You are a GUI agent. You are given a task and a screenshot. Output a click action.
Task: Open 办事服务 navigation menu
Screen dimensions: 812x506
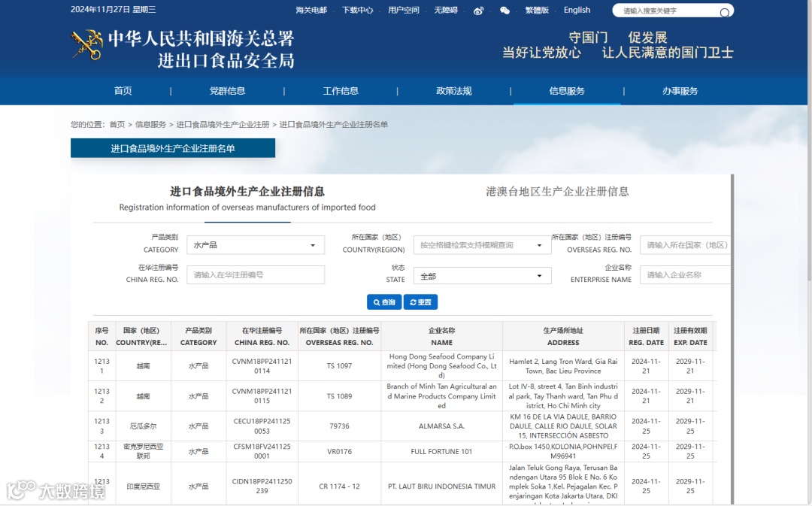click(680, 91)
